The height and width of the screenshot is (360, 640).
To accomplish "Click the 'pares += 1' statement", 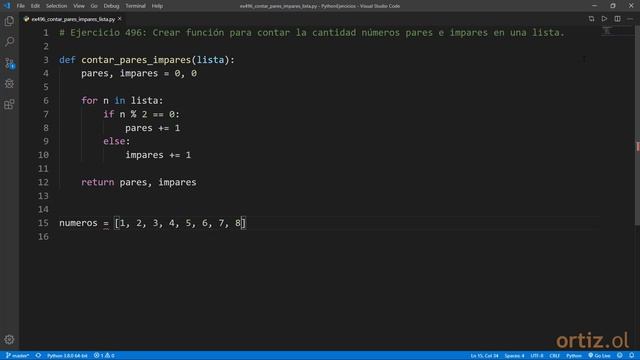I will [x=153, y=128].
